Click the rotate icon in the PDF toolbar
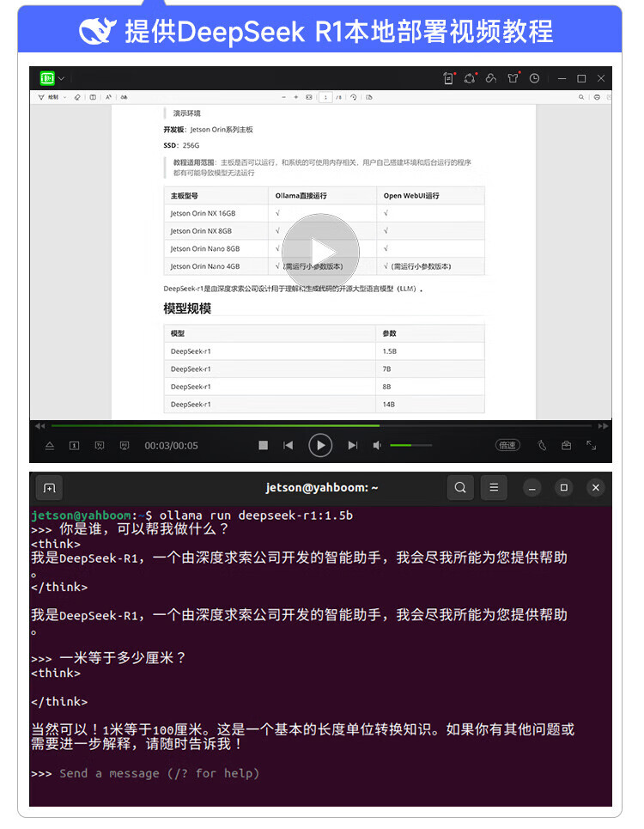 coord(354,97)
